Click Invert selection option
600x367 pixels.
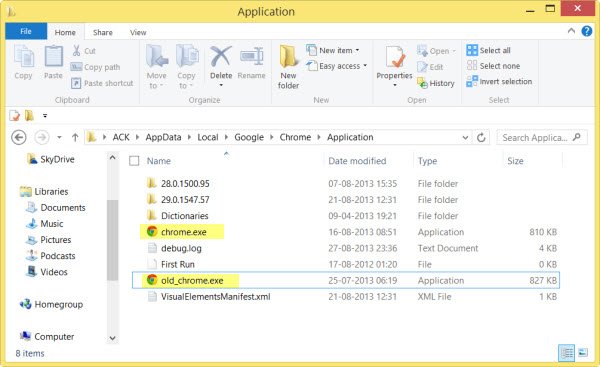click(499, 82)
